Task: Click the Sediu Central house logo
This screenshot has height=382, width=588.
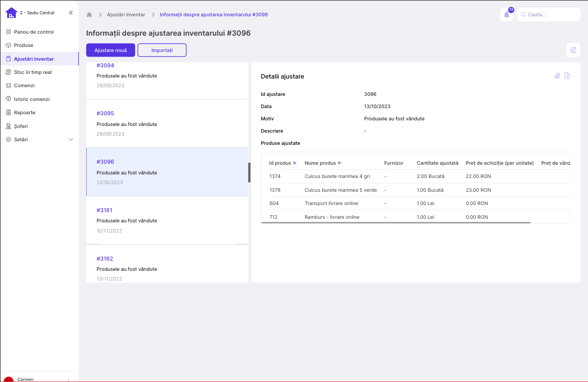Action: pos(11,13)
